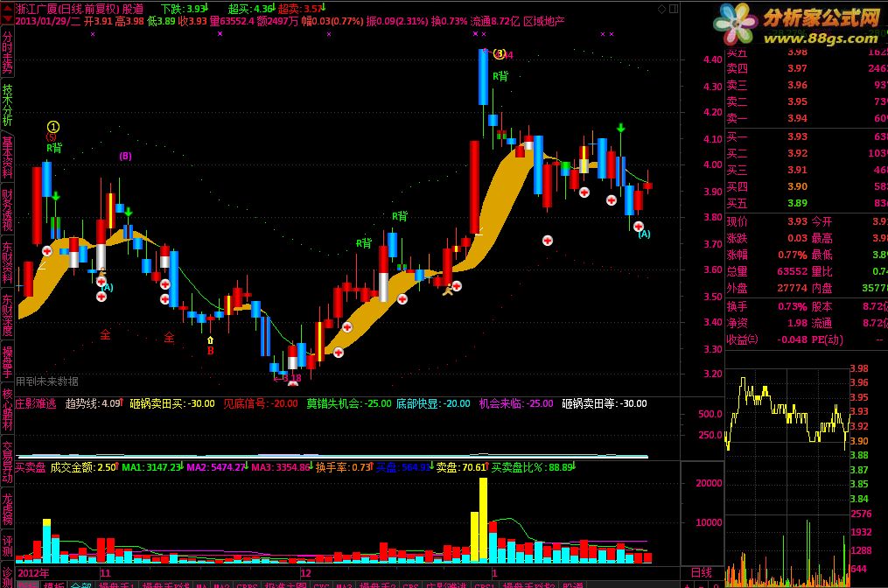The width and height of the screenshot is (888, 588).
Task: Click the 区域地产 sector label in header
Action: pyautogui.click(x=543, y=22)
